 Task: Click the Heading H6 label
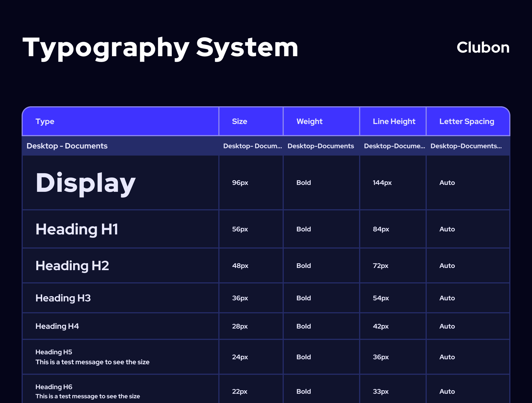point(54,387)
